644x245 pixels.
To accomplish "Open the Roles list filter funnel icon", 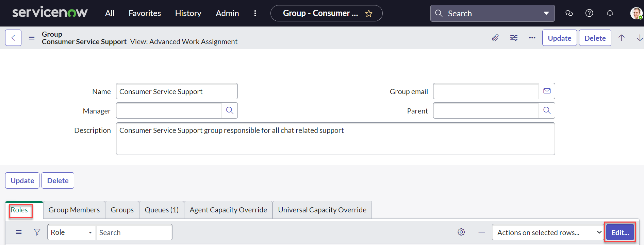I will [x=37, y=232].
